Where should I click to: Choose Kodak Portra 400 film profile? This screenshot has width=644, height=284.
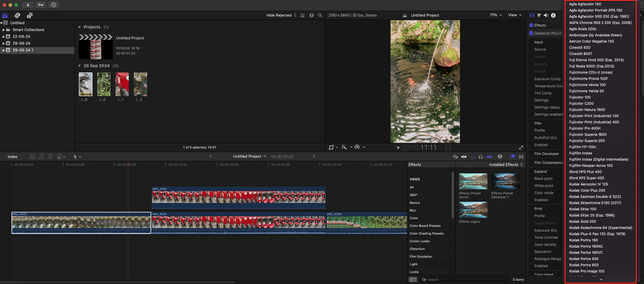point(584,259)
